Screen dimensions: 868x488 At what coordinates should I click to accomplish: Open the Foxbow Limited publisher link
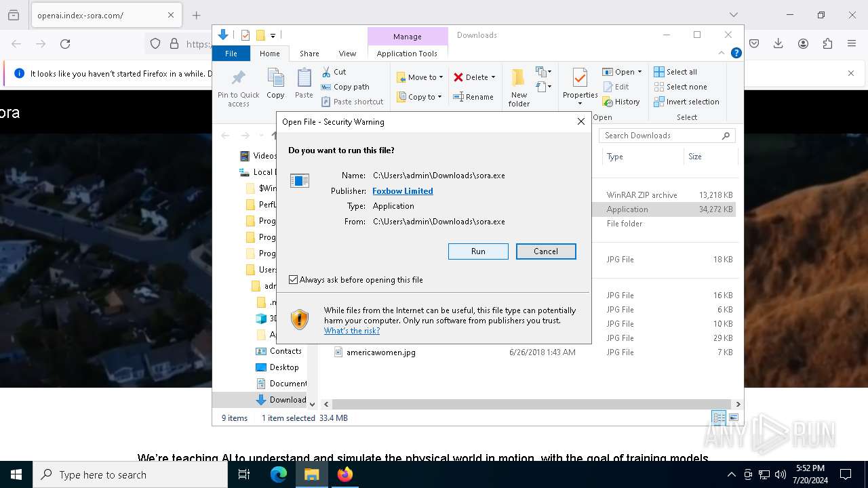tap(403, 191)
